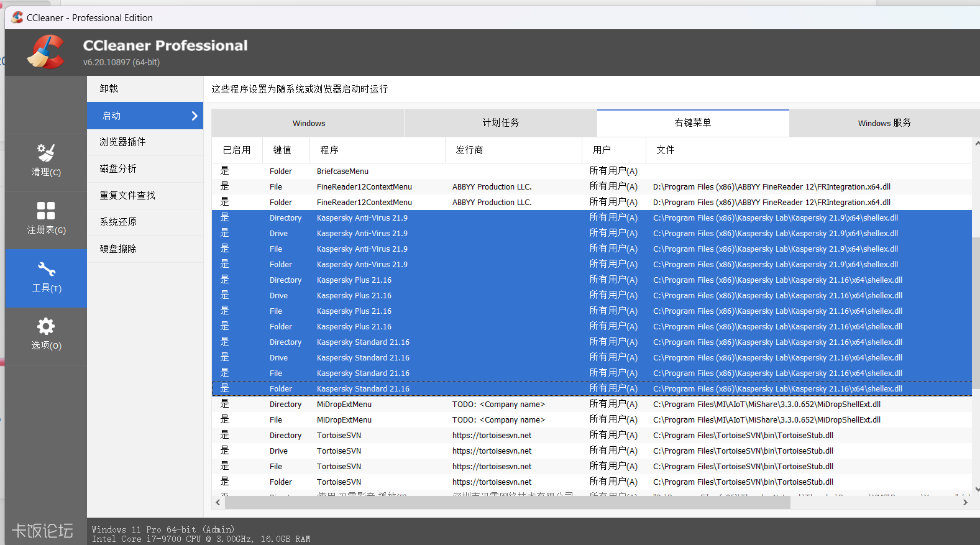Click the v6.20.10897 (64-bit) version text
980x545 pixels.
tap(121, 62)
